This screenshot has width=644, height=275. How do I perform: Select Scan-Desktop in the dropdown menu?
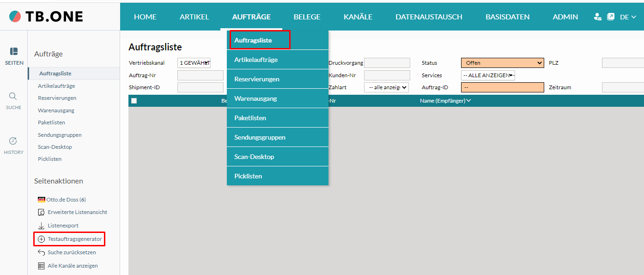pyautogui.click(x=278, y=157)
